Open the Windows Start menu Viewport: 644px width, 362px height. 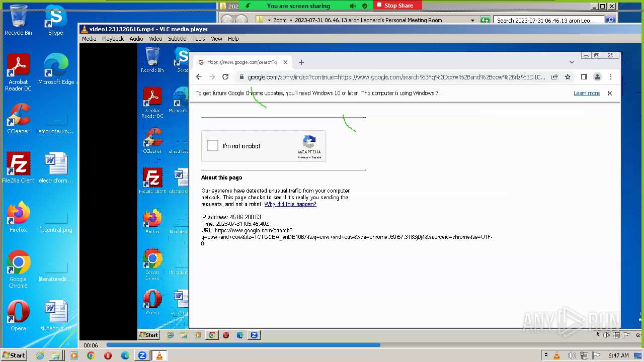pyautogui.click(x=14, y=355)
